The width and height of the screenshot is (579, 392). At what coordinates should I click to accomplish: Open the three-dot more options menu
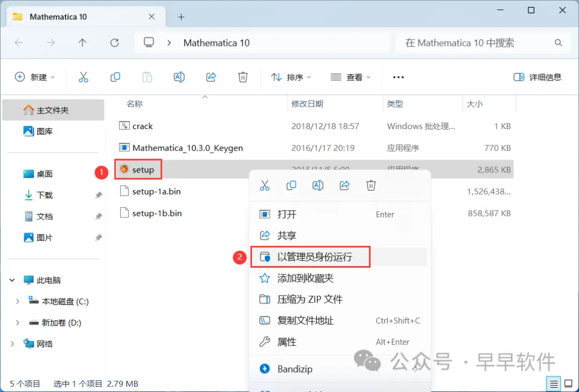pos(398,77)
